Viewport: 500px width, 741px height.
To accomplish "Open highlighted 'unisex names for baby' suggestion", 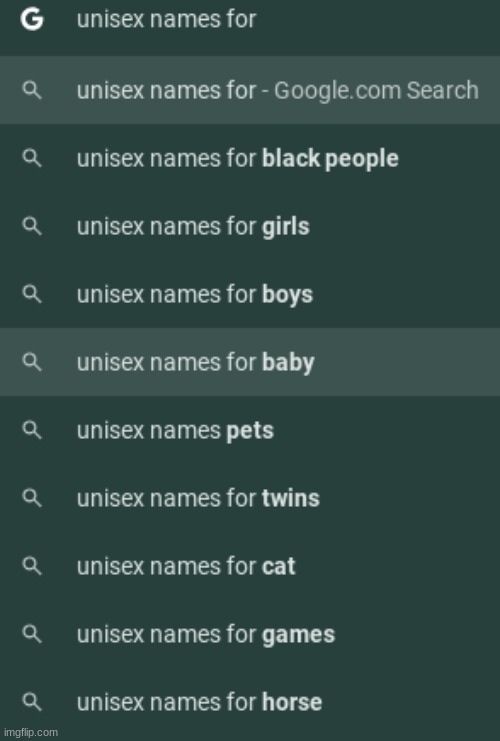I will (x=250, y=362).
